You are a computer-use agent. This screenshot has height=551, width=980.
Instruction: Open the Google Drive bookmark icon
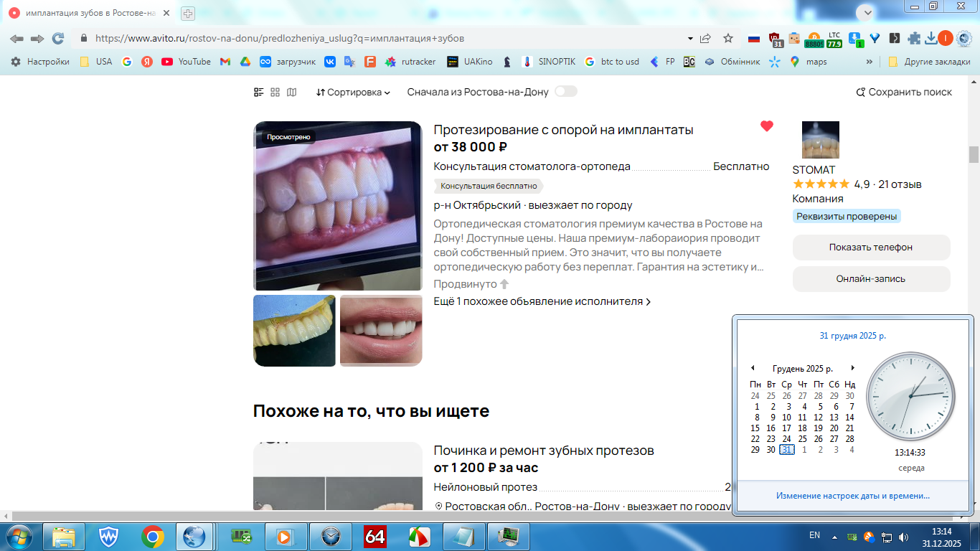(x=245, y=62)
